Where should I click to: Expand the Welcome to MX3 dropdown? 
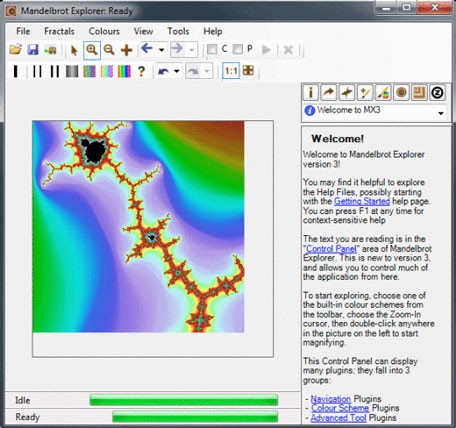pyautogui.click(x=441, y=113)
